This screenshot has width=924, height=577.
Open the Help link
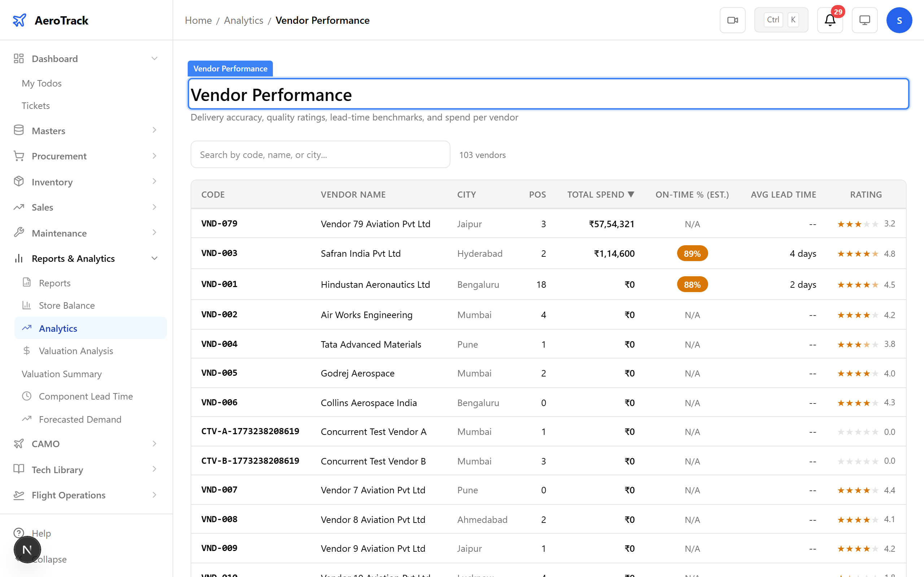pyautogui.click(x=41, y=533)
